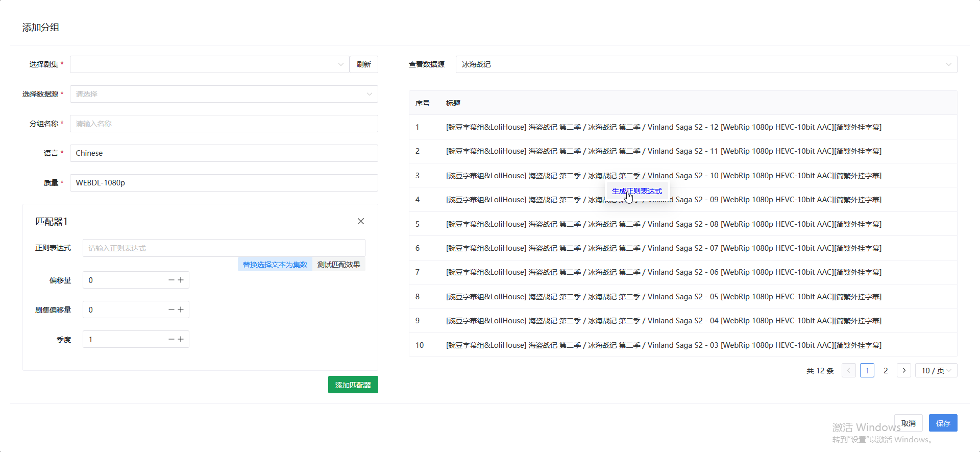Click 测试匹配效果 button
The width and height of the screenshot is (980, 452).
click(339, 264)
